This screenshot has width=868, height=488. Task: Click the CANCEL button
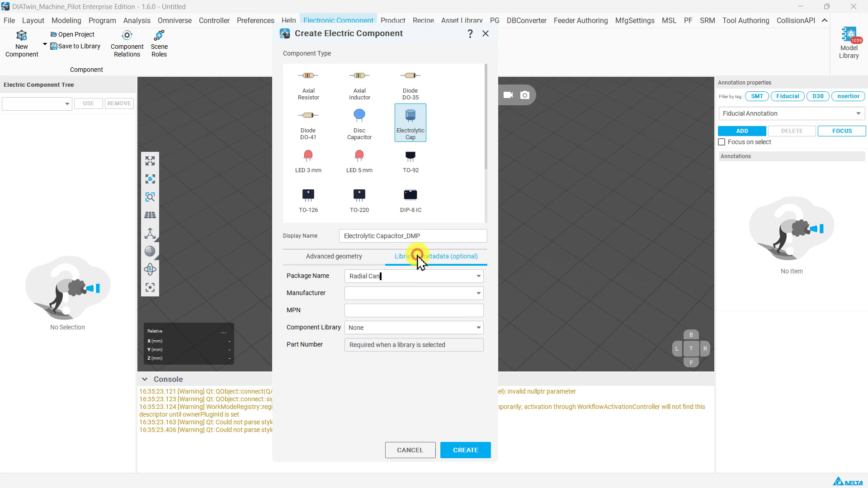coord(410,450)
